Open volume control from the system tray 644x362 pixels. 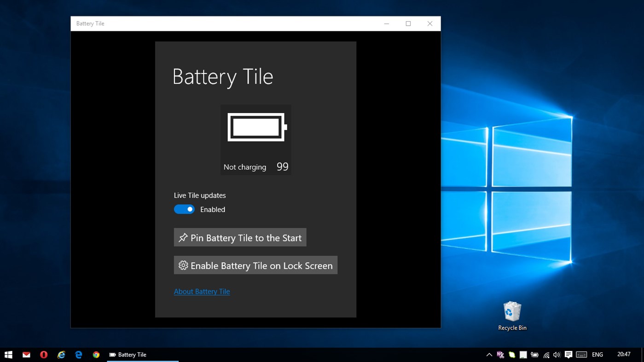(x=557, y=355)
